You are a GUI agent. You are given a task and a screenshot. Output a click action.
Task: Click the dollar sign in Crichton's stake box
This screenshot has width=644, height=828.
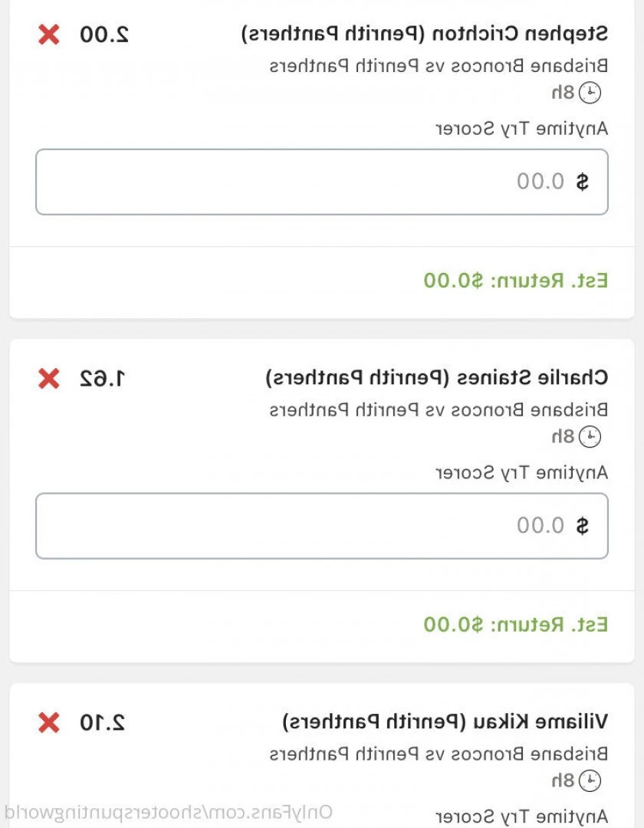(582, 182)
